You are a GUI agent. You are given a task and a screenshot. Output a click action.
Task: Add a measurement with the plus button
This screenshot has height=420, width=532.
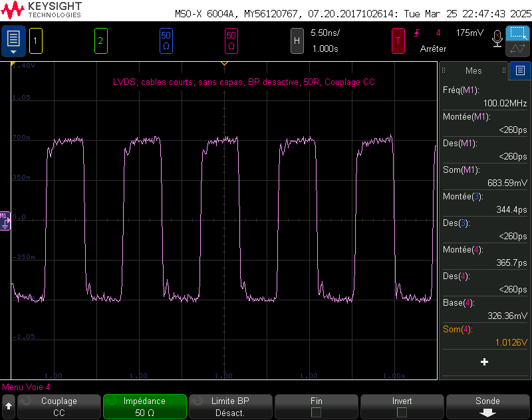(x=485, y=362)
